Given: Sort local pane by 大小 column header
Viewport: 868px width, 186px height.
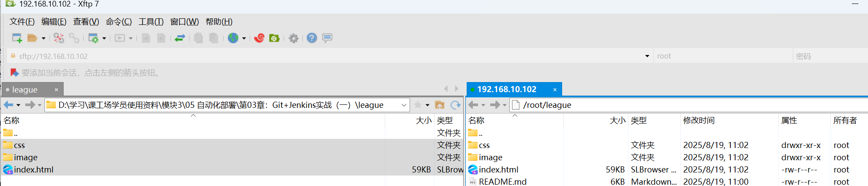Looking at the screenshot, I should tap(410, 120).
